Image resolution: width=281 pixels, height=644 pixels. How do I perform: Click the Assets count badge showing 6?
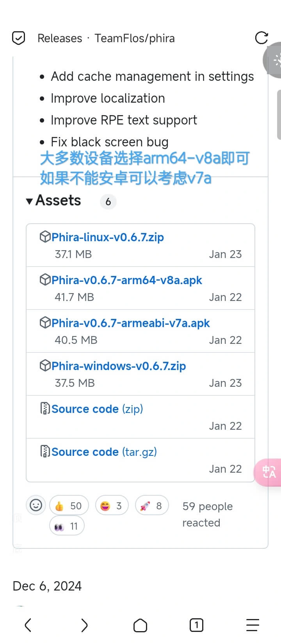coord(108,202)
